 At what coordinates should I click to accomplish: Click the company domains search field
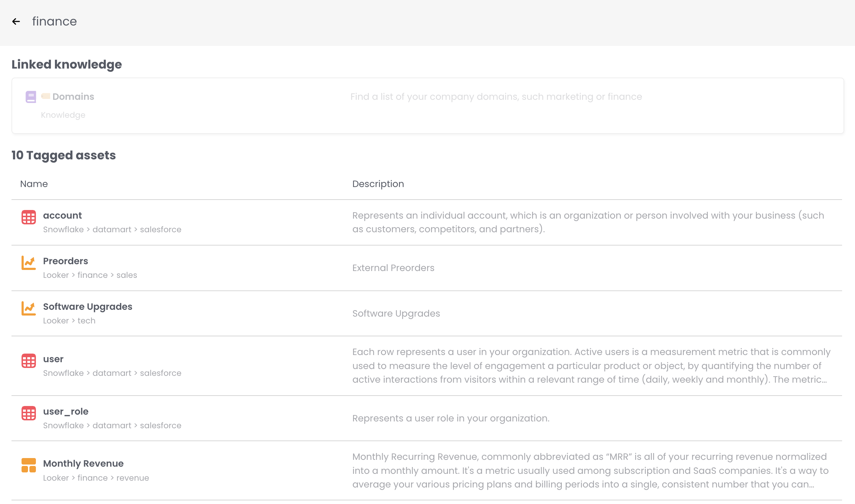pos(495,97)
